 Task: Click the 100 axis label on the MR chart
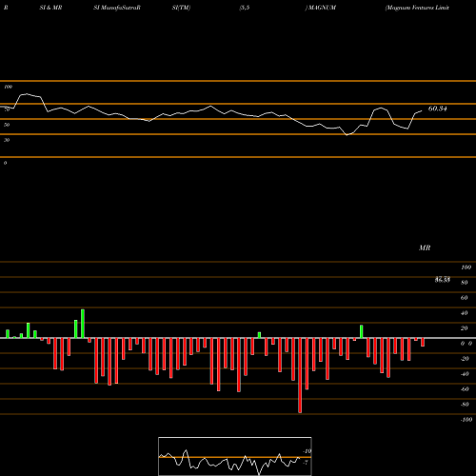coord(466,268)
